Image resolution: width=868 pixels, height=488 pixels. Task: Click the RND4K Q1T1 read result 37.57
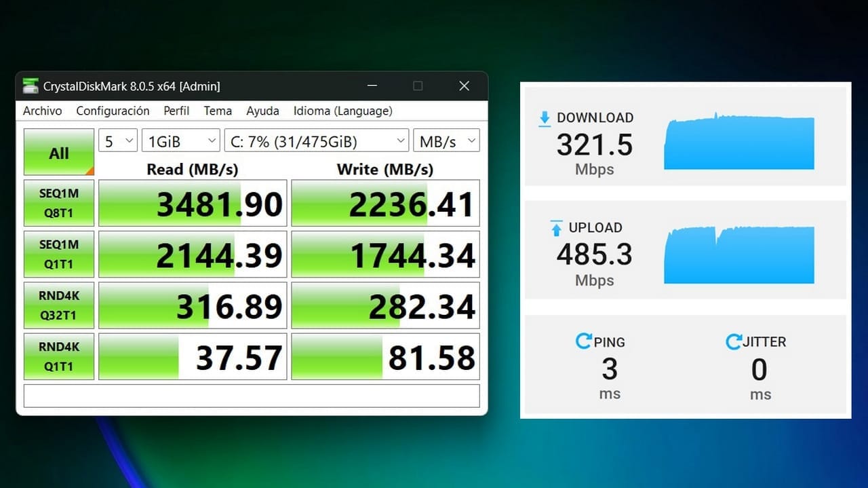click(x=193, y=356)
